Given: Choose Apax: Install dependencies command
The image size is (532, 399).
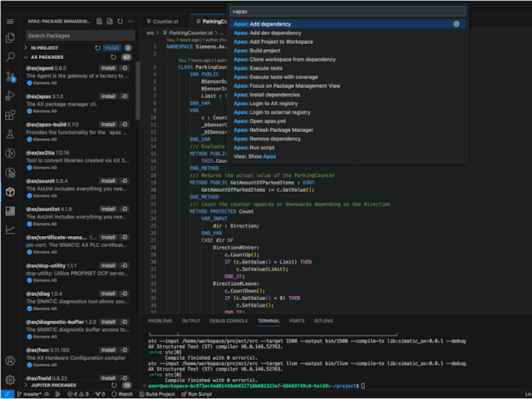Looking at the screenshot, I should [347, 95].
